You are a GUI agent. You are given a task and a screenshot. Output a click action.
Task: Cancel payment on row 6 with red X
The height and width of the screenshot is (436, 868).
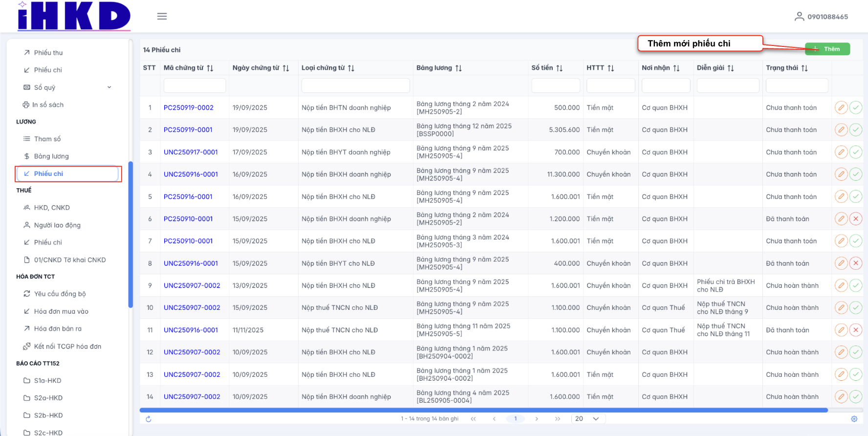point(855,219)
